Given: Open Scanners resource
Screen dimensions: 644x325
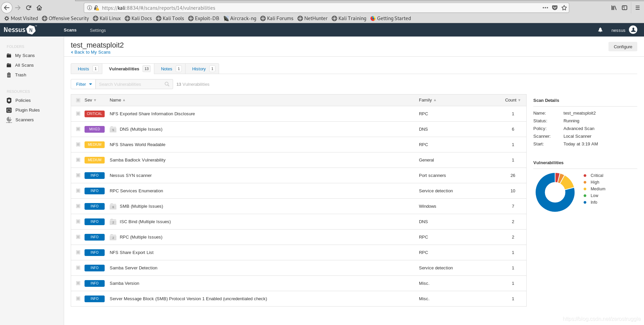Looking at the screenshot, I should point(24,120).
